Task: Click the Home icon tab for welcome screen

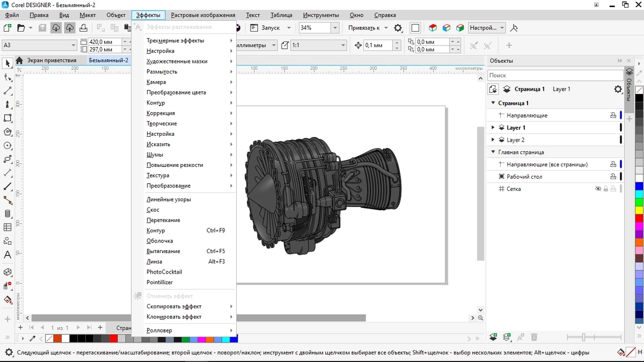Action: point(20,60)
